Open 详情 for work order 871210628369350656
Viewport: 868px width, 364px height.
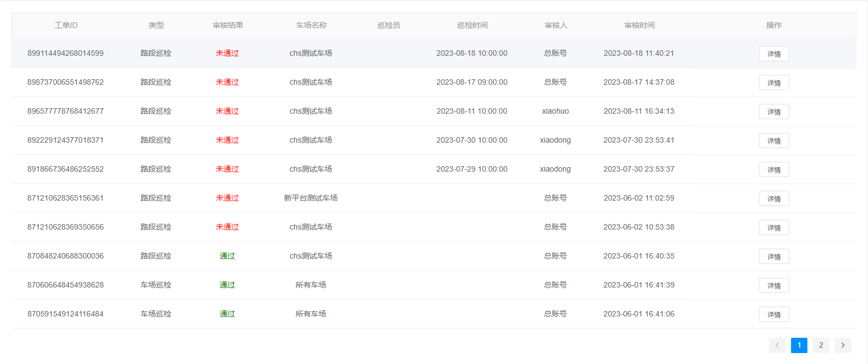click(x=774, y=227)
